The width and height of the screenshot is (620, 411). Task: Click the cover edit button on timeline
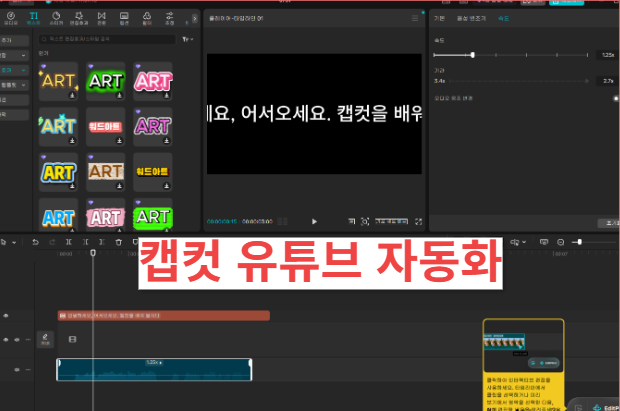click(45, 339)
